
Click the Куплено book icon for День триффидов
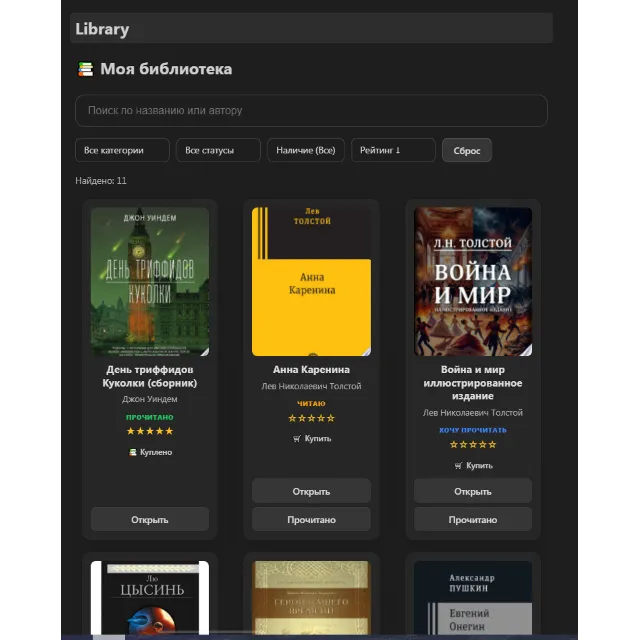point(133,452)
